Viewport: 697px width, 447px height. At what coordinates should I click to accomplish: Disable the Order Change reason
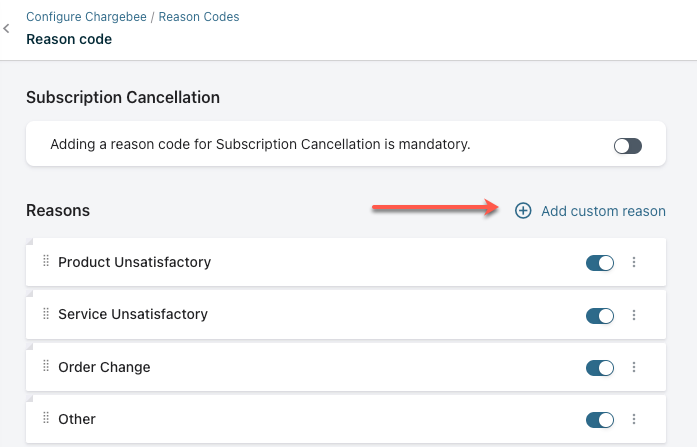click(600, 368)
